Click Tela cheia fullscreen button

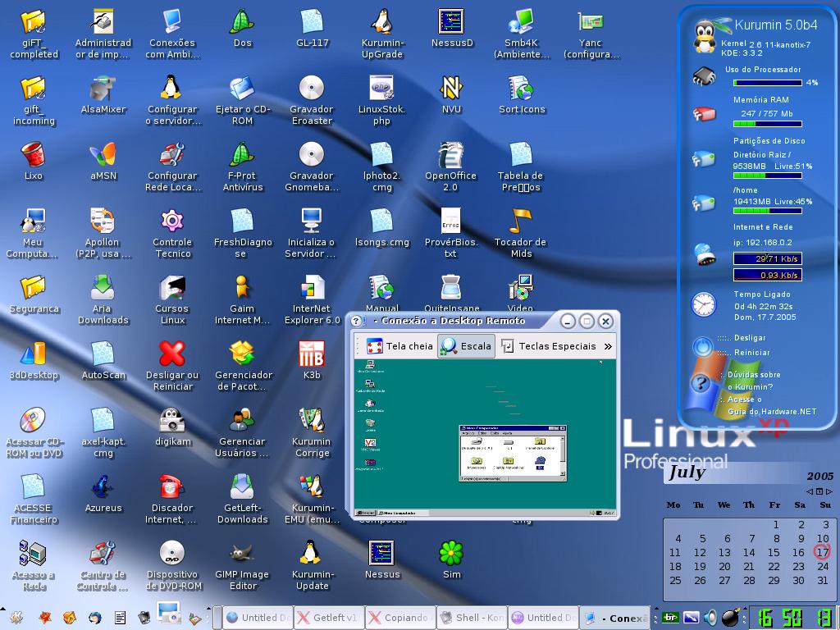[x=399, y=346]
